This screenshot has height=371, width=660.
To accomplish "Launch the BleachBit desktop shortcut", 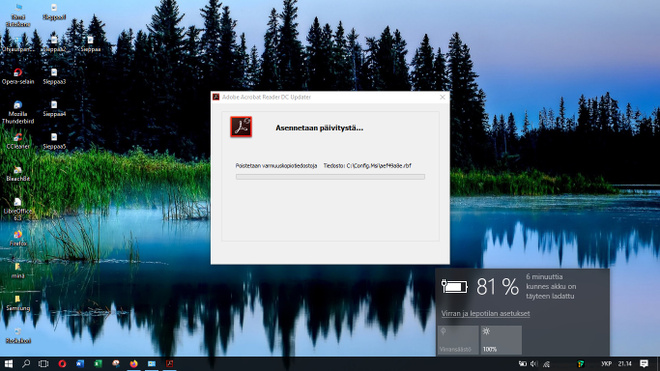I will (x=18, y=174).
